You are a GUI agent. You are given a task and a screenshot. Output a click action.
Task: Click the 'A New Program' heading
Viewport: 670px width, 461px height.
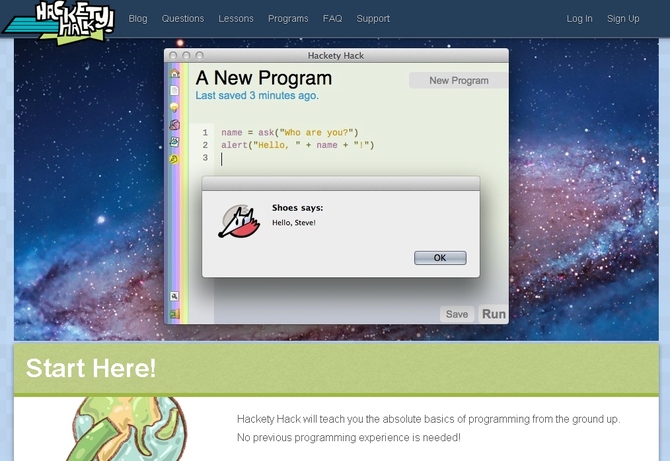pos(264,78)
